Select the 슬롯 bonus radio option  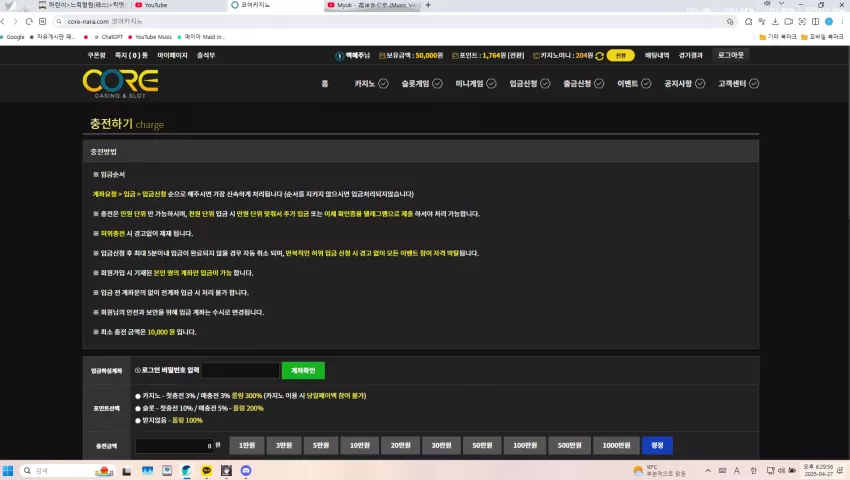coord(138,408)
